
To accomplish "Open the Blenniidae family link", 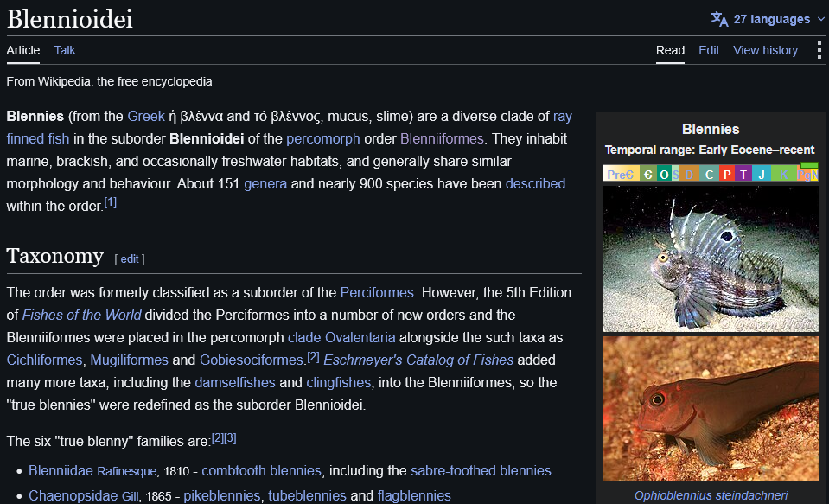I will (x=61, y=470).
